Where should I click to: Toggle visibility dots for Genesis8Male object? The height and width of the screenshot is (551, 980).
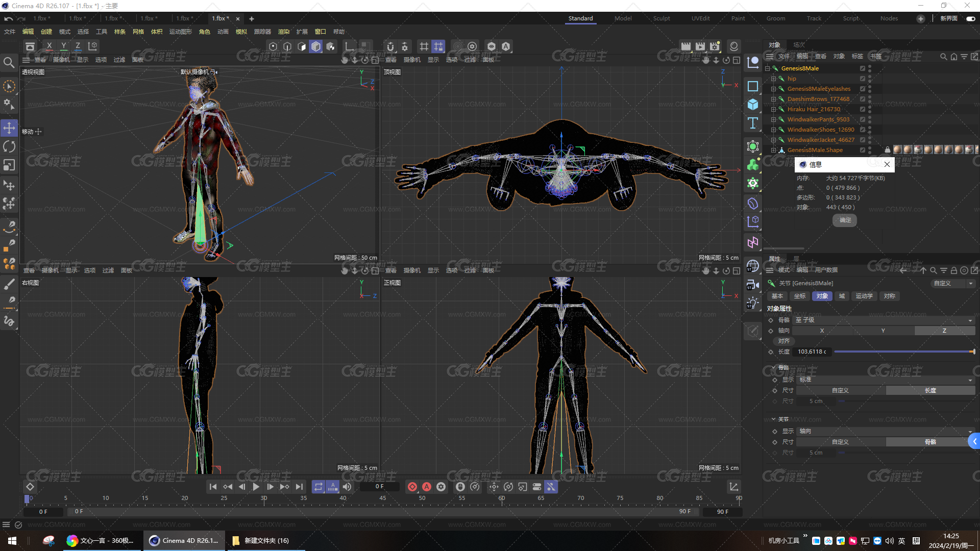[x=870, y=68]
